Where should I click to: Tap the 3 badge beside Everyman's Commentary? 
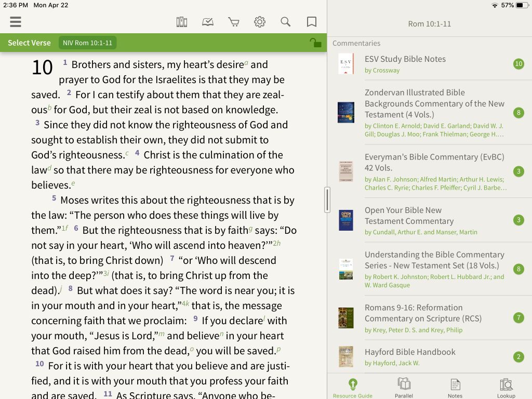point(518,171)
